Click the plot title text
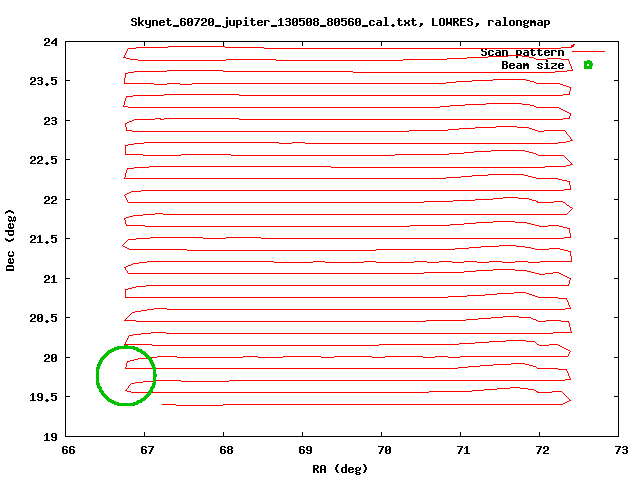The width and height of the screenshot is (640, 480). click(x=340, y=22)
